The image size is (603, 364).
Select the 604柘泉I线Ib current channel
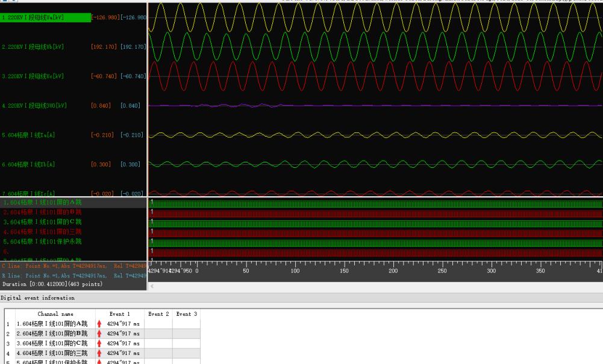(x=28, y=164)
